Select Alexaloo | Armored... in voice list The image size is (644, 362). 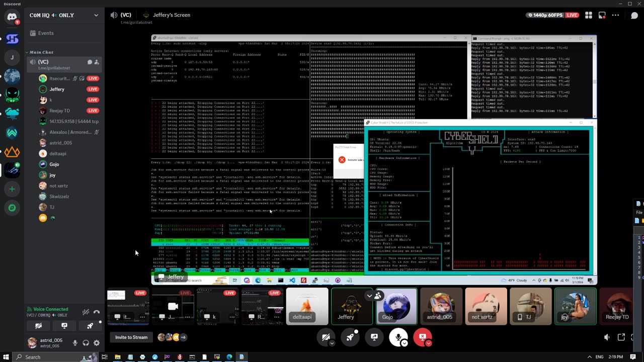pos(69,132)
